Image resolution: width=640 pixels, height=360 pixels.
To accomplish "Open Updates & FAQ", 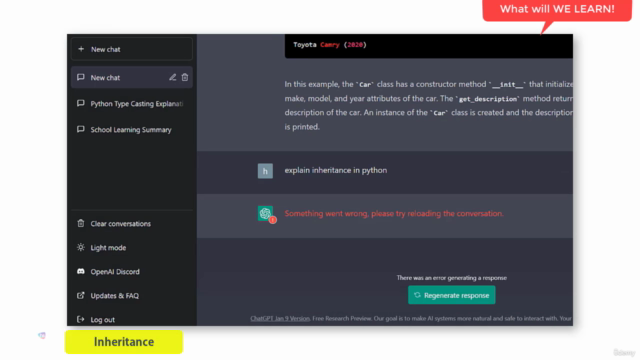I will [x=132, y=296].
